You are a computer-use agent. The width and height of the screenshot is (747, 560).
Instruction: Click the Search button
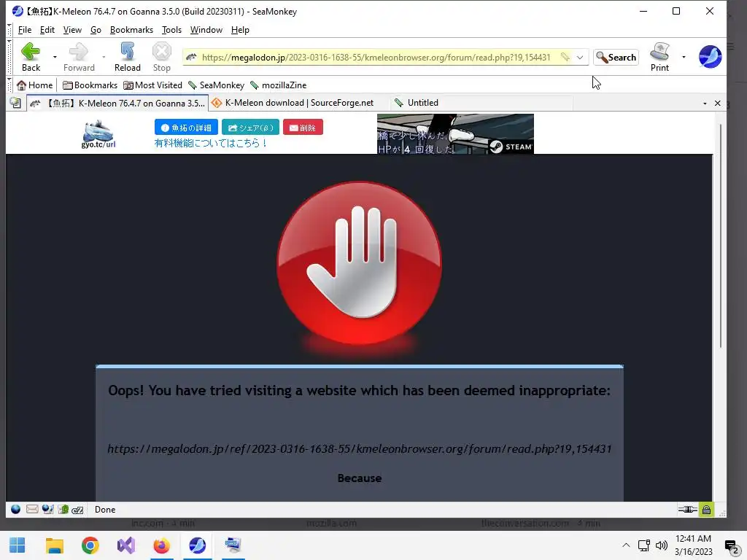[616, 58]
